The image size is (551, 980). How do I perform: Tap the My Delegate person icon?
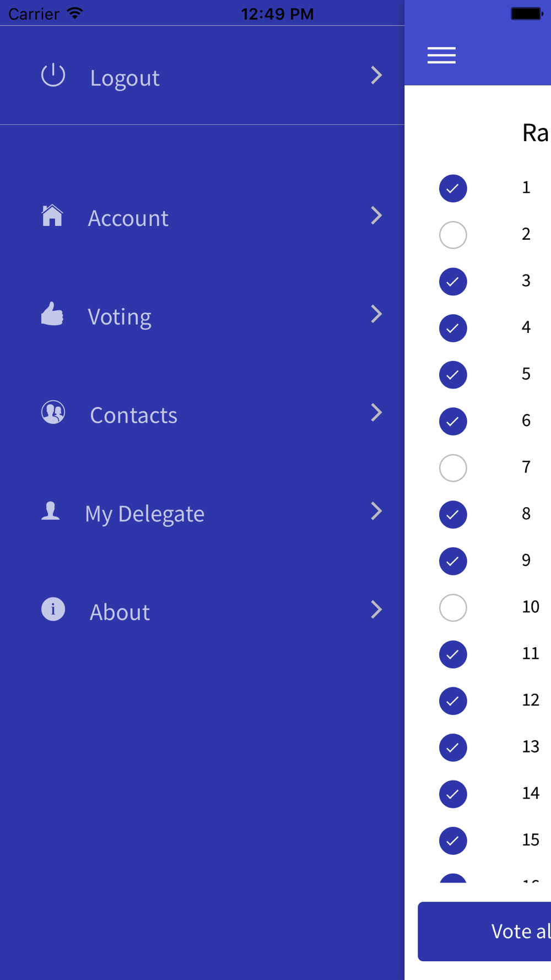click(51, 511)
